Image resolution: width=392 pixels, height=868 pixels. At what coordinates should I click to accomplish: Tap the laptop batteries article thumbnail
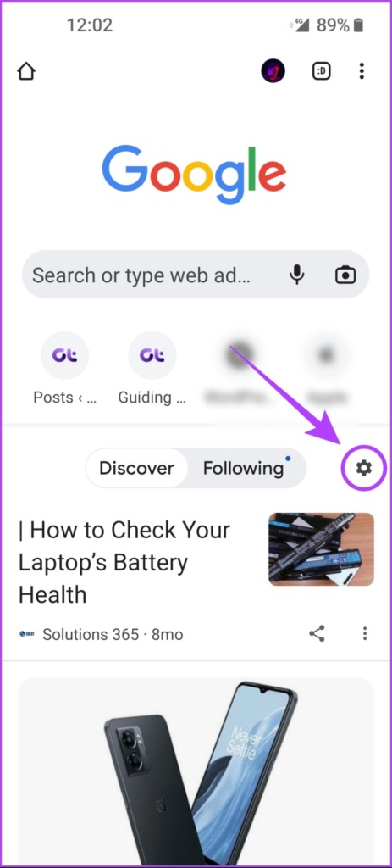321,549
